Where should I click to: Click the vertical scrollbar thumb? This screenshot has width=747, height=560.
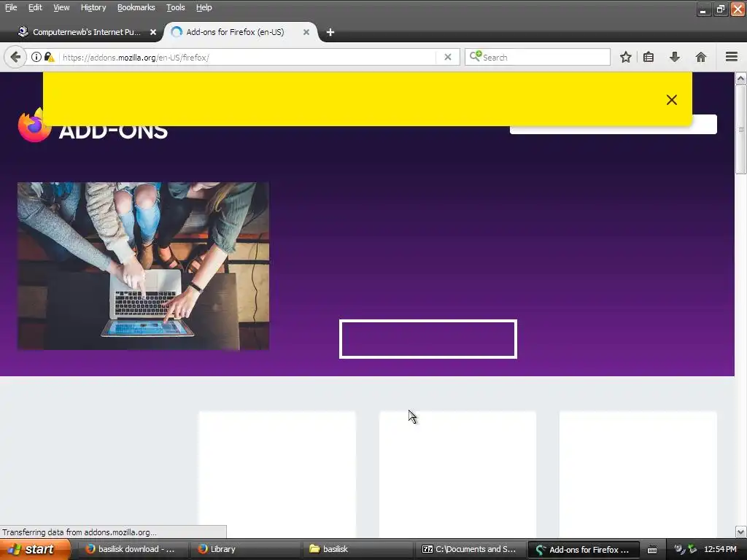click(740, 130)
